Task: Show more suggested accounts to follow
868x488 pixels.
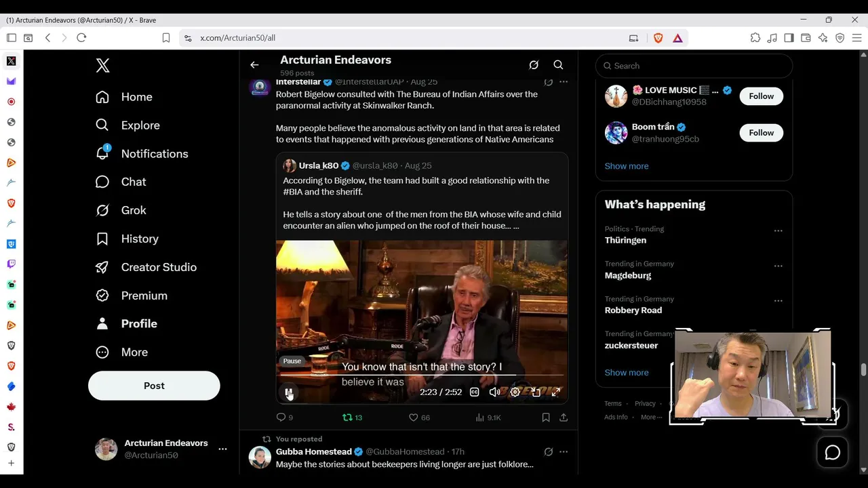Action: point(627,166)
